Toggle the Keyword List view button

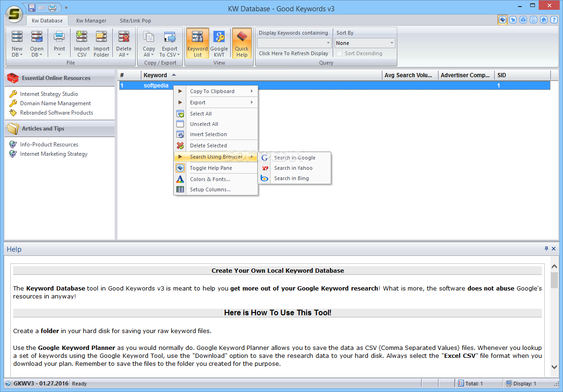197,44
